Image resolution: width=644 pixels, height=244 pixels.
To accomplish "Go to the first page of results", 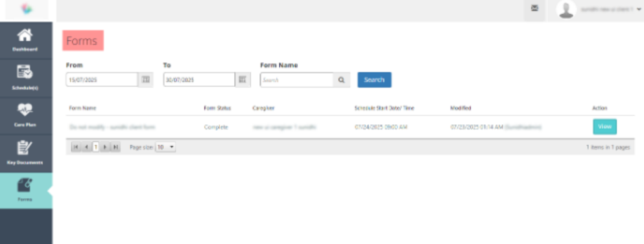I will click(76, 147).
